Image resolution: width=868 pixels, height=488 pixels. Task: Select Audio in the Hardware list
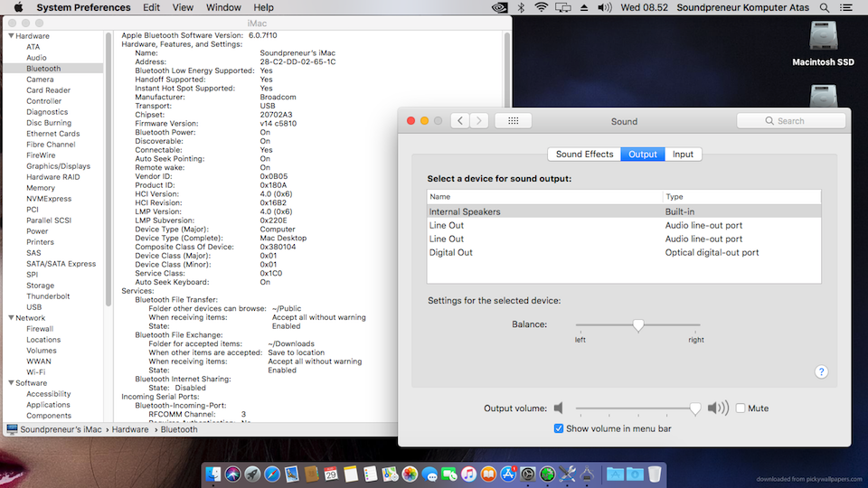tap(36, 58)
